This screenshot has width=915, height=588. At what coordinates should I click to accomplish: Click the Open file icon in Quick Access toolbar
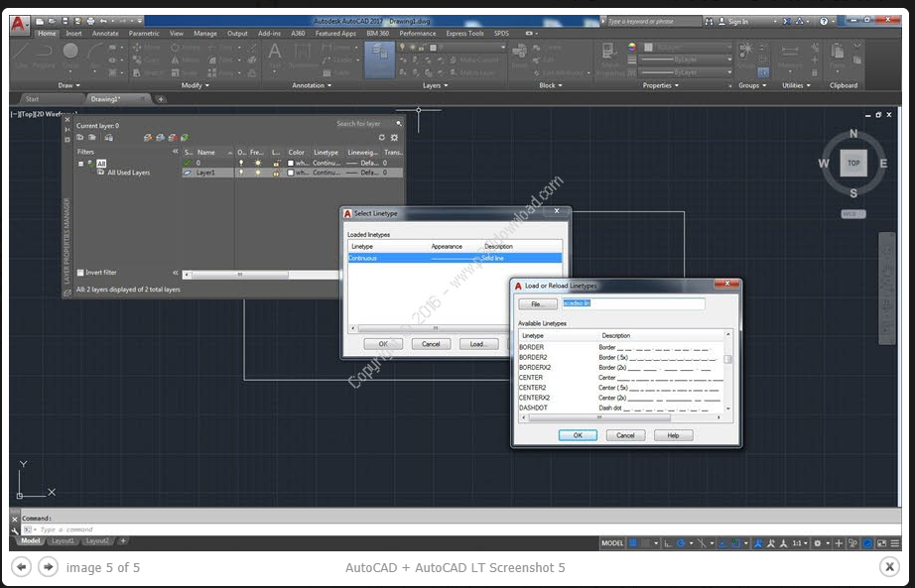[x=53, y=21]
